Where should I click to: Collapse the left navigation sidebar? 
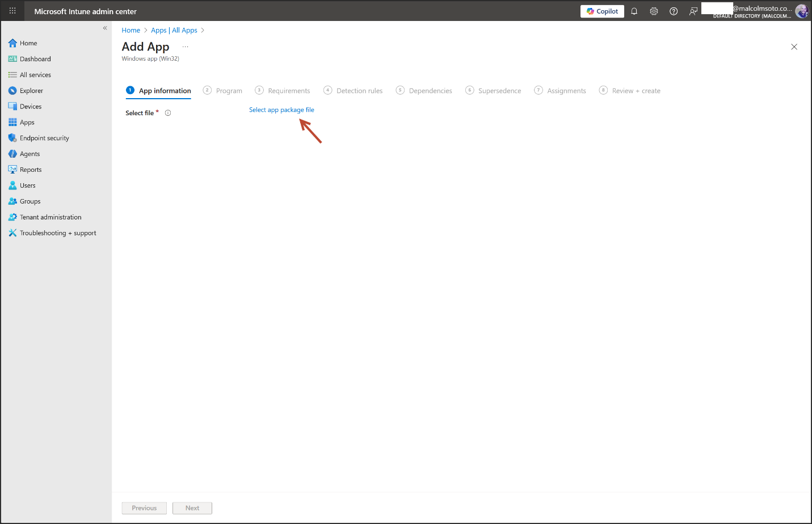105,28
